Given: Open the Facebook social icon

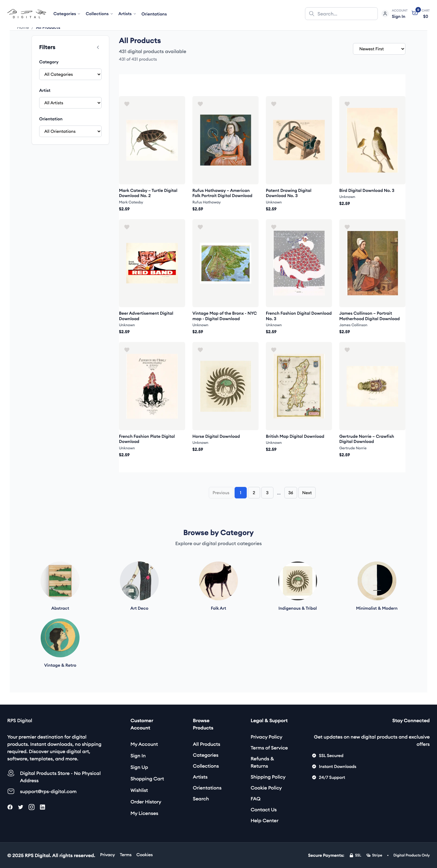Looking at the screenshot, I should pyautogui.click(x=10, y=807).
